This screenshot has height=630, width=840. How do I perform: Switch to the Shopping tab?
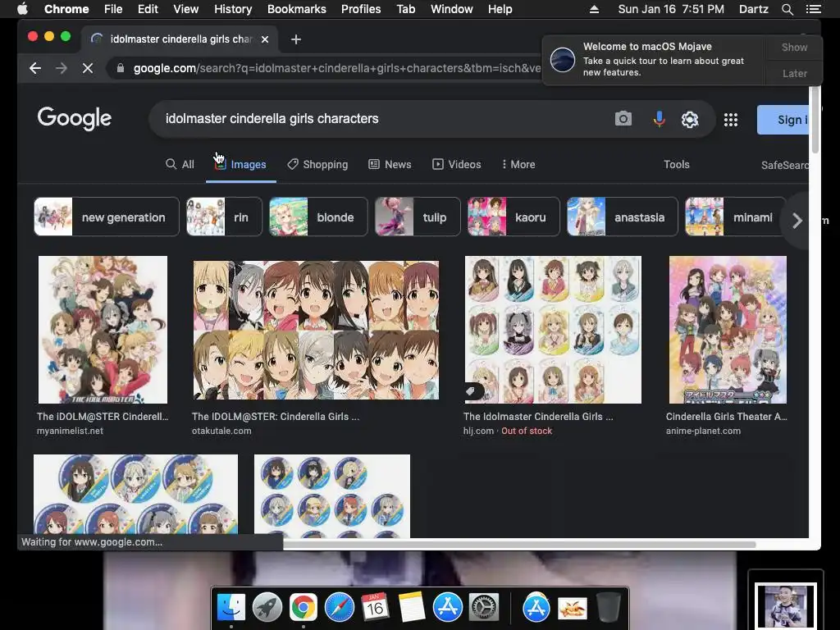pyautogui.click(x=317, y=164)
